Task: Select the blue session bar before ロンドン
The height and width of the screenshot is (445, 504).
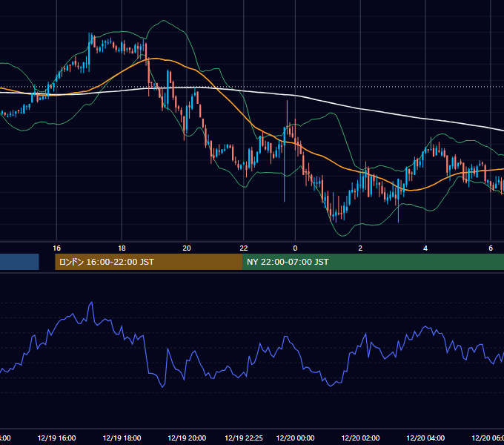Action: [19, 262]
